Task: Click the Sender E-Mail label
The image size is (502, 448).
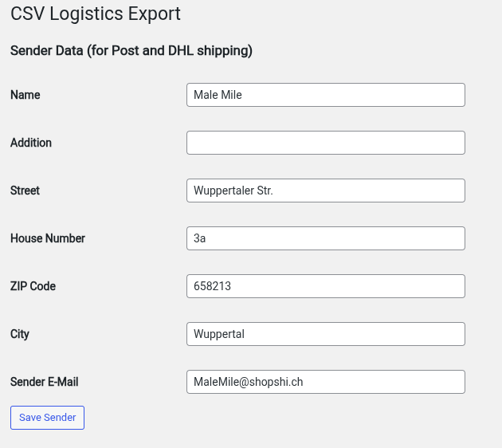Action: 45,382
